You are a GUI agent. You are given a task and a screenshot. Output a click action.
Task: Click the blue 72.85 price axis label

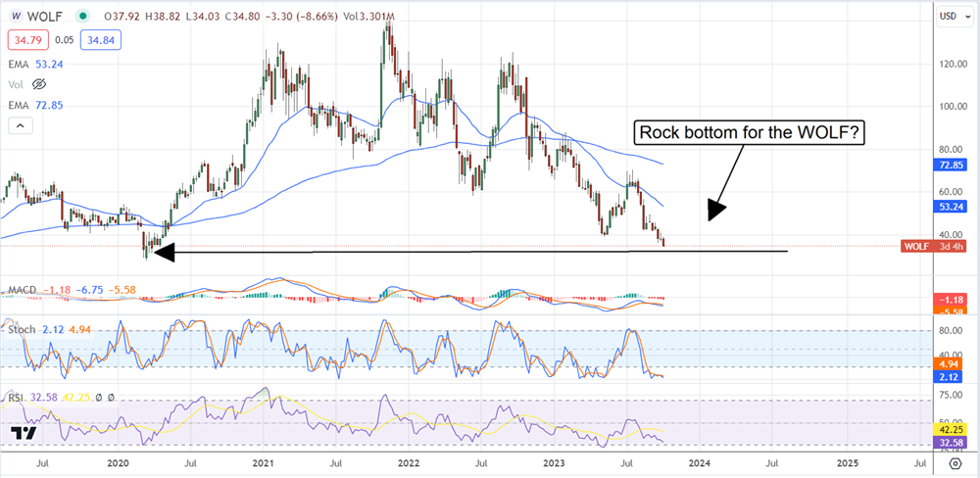click(x=950, y=165)
